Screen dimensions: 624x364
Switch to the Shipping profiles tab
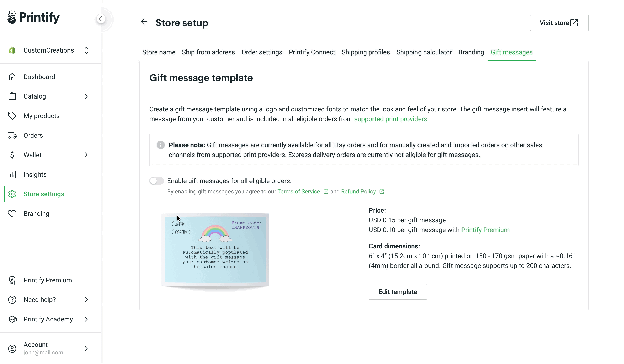(366, 52)
